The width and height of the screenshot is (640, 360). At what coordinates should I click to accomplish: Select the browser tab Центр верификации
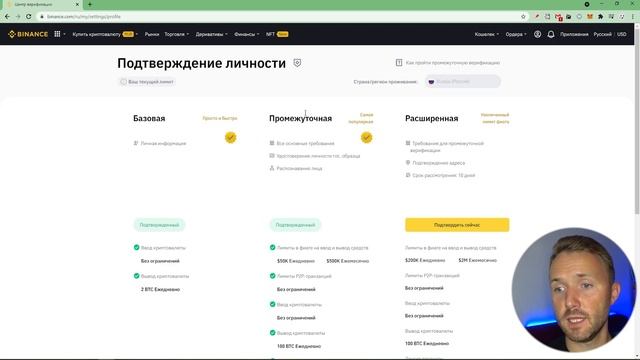pos(41,4)
